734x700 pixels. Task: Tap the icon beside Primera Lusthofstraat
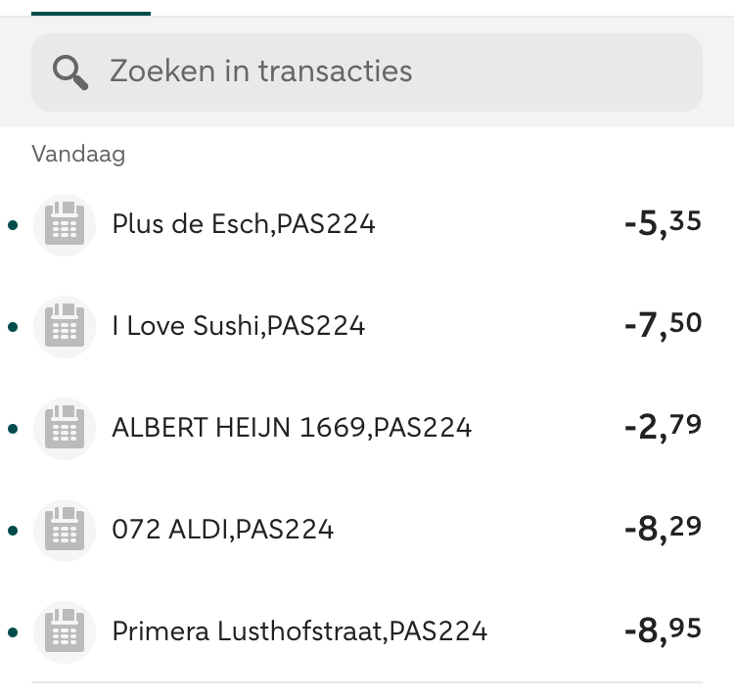(65, 631)
